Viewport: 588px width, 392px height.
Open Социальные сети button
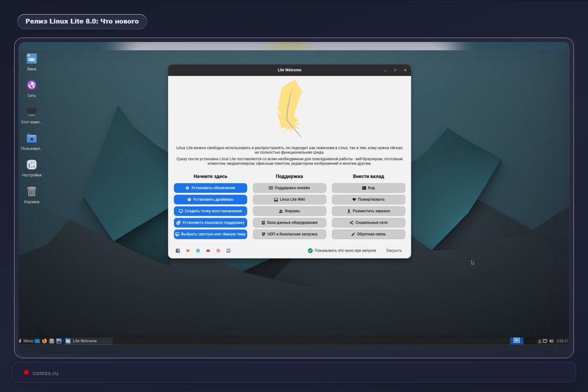pyautogui.click(x=368, y=223)
